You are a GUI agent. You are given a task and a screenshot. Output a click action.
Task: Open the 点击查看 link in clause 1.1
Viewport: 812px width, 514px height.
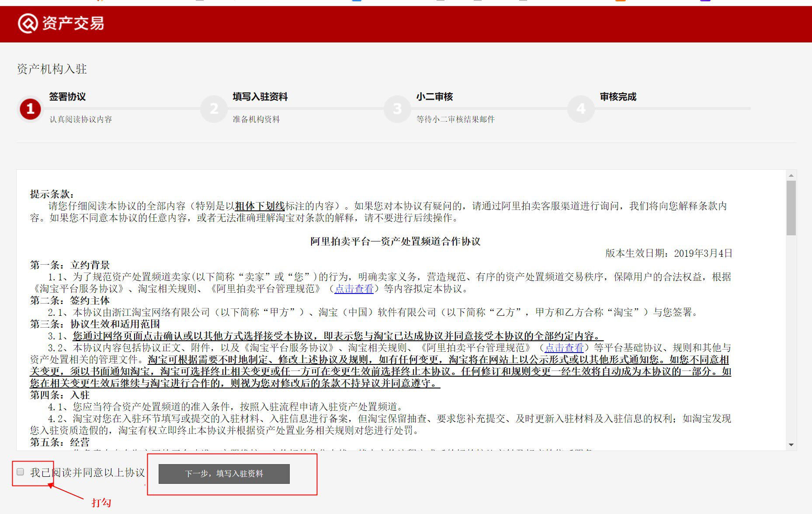(354, 289)
